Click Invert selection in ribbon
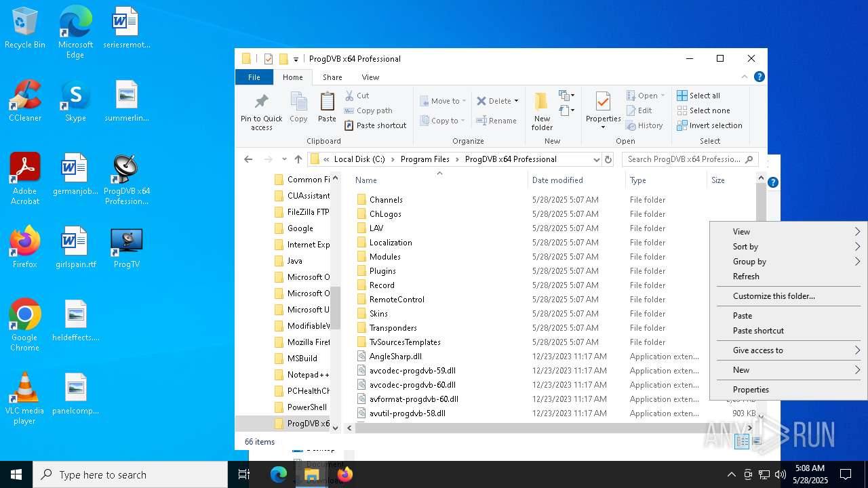The height and width of the screenshot is (488, 868). [709, 125]
